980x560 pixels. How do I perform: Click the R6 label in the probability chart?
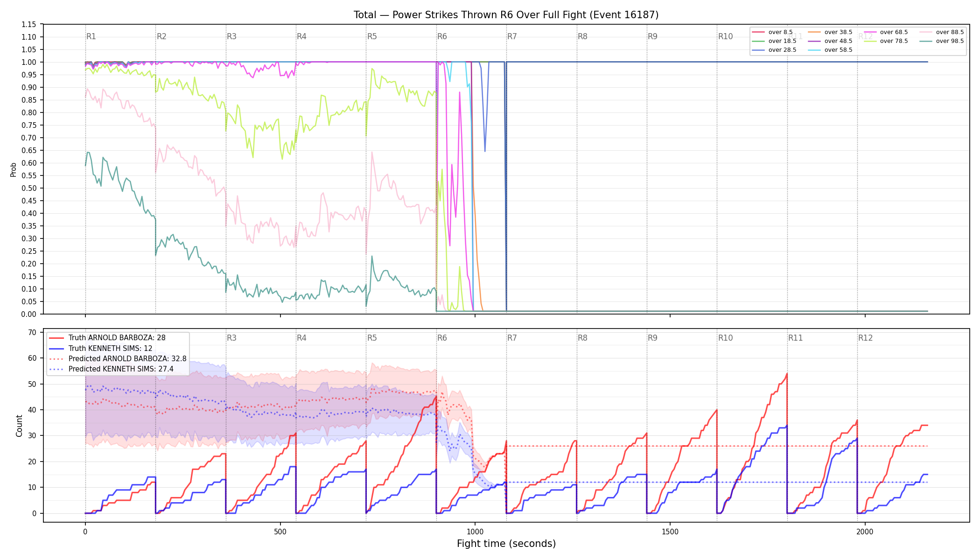[x=442, y=36]
